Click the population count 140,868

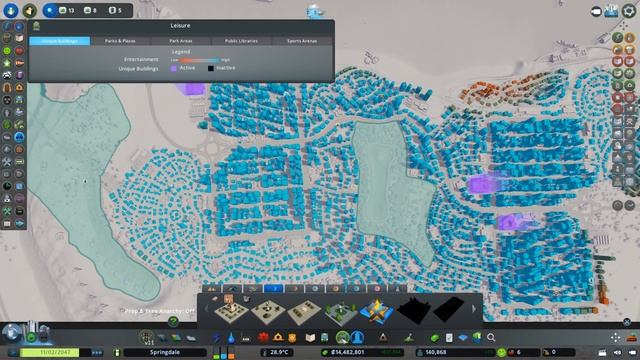point(456,352)
